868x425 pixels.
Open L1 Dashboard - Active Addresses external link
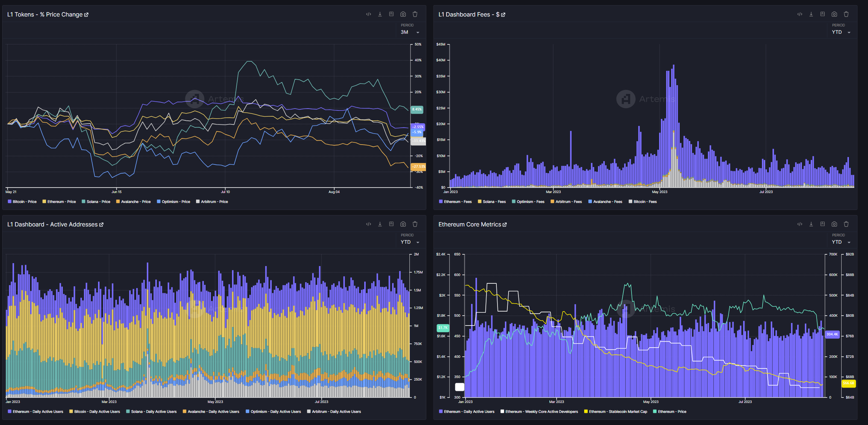(x=101, y=225)
